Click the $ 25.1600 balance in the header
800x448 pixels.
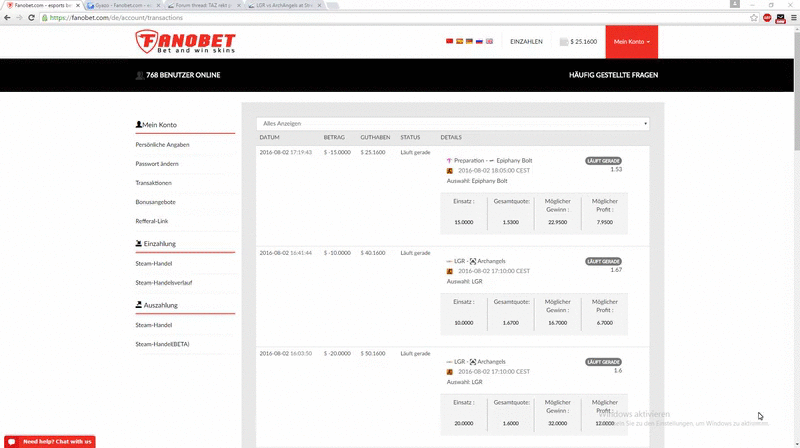[x=584, y=42]
